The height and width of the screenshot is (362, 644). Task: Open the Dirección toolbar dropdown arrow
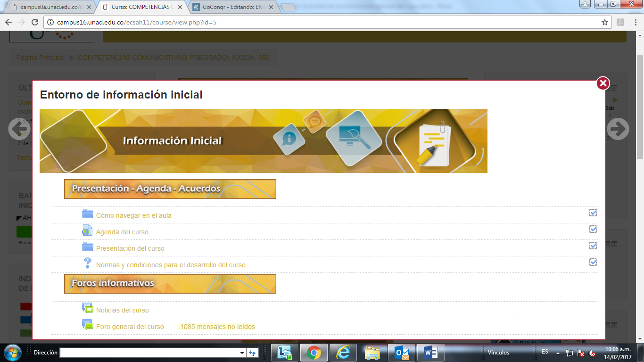(x=242, y=353)
